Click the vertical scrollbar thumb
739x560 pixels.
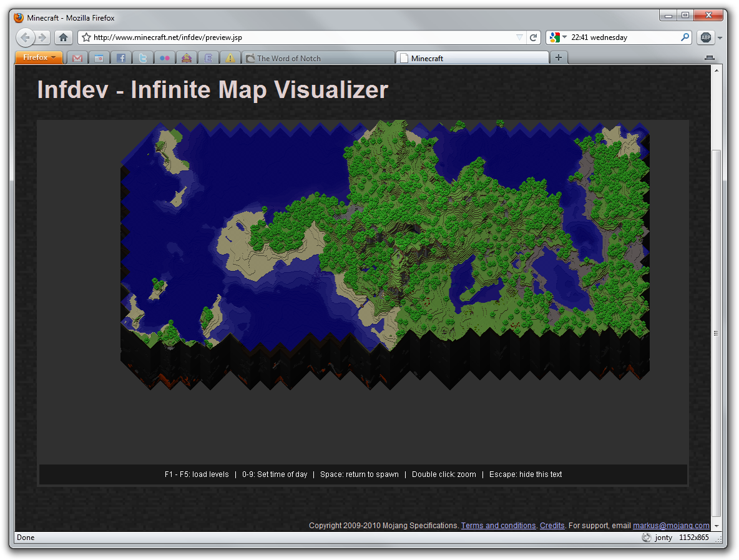[717, 333]
